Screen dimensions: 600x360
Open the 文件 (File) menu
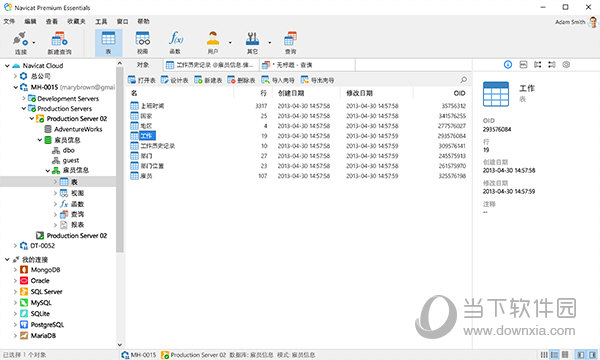[9, 21]
